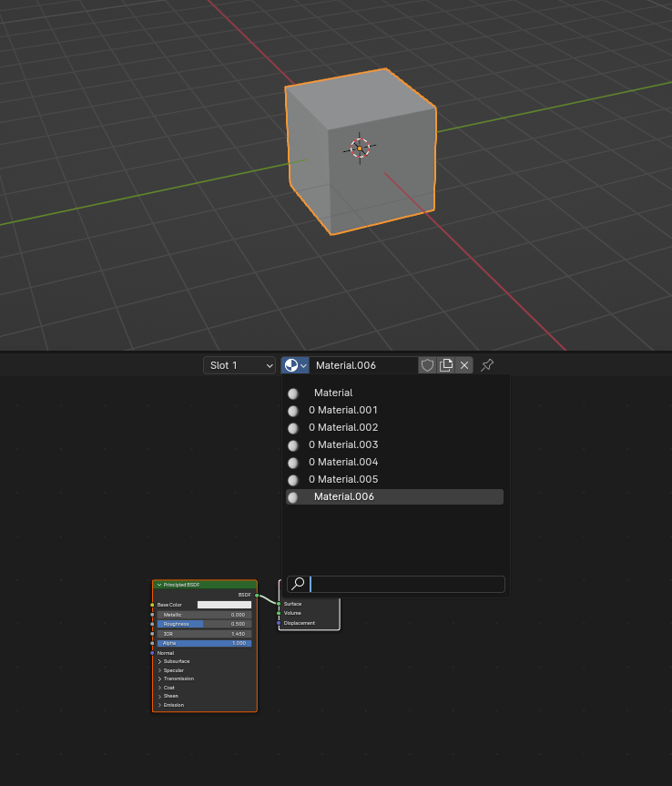Duplicate material with new material icon
672x786 pixels.
coord(445,365)
